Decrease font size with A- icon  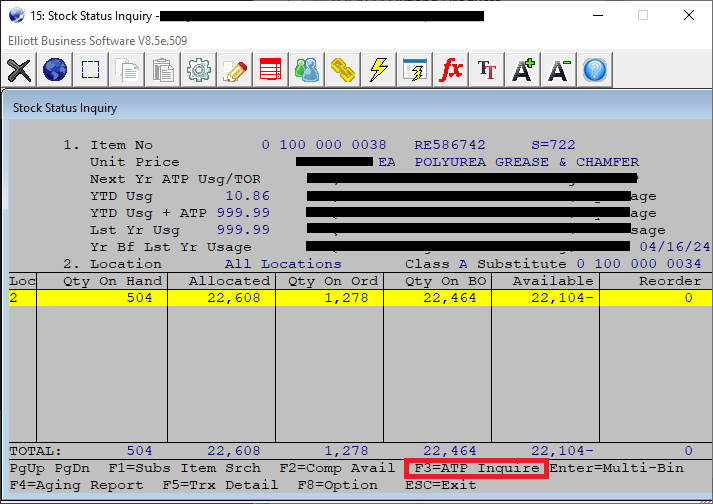pyautogui.click(x=559, y=70)
